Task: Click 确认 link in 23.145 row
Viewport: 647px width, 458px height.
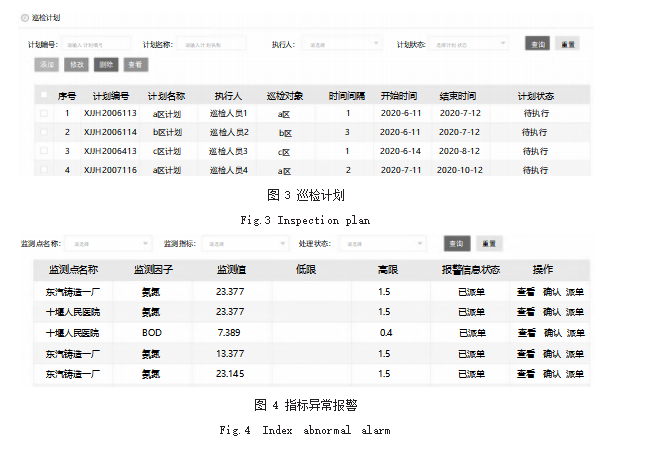Action: 552,374
